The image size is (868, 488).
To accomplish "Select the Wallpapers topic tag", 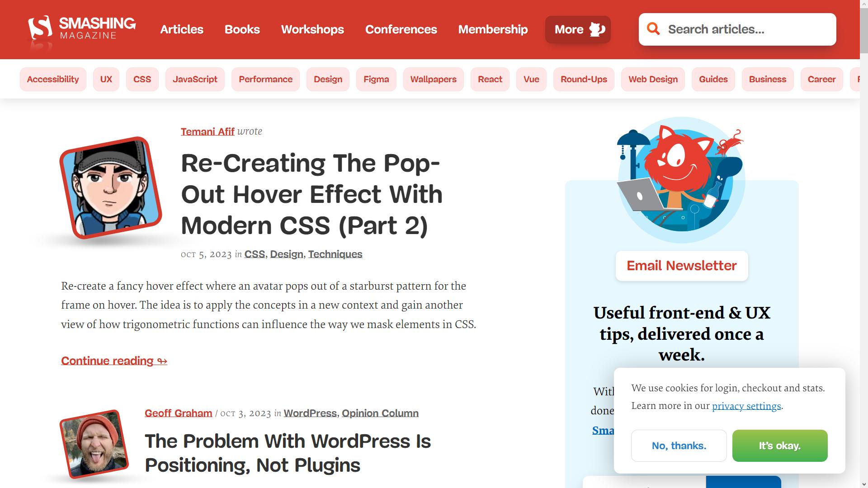I will [x=433, y=79].
